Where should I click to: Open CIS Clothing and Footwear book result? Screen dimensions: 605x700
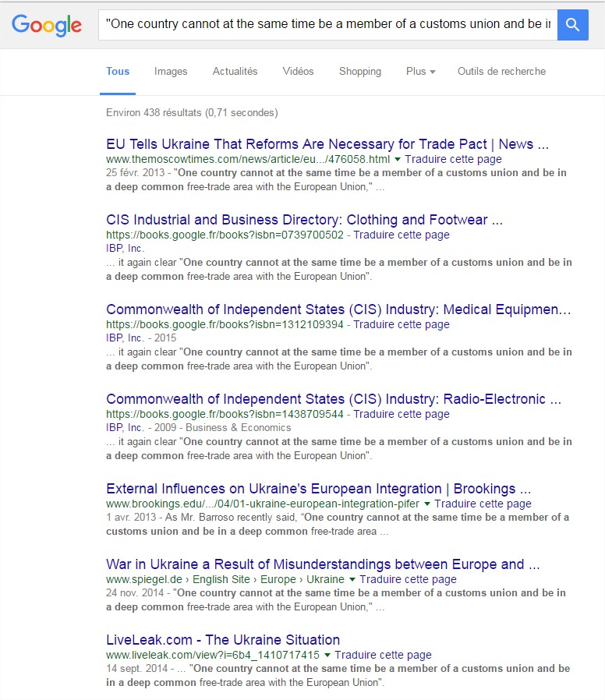(x=304, y=220)
